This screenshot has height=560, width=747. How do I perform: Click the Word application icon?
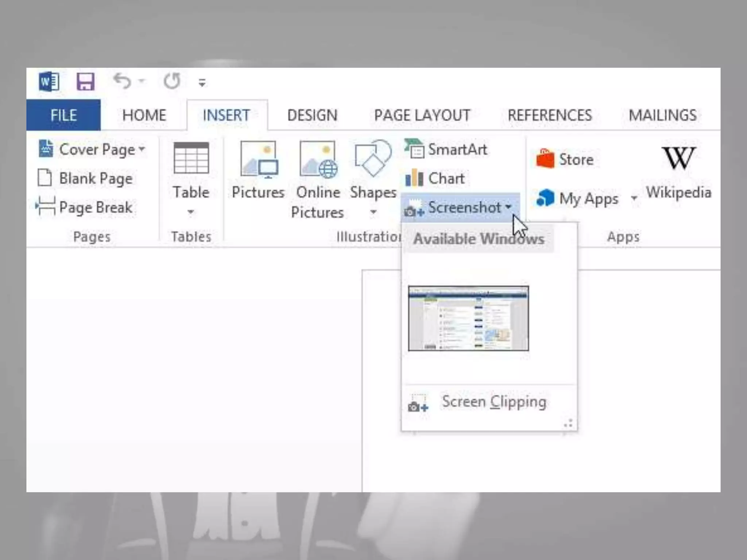point(49,82)
